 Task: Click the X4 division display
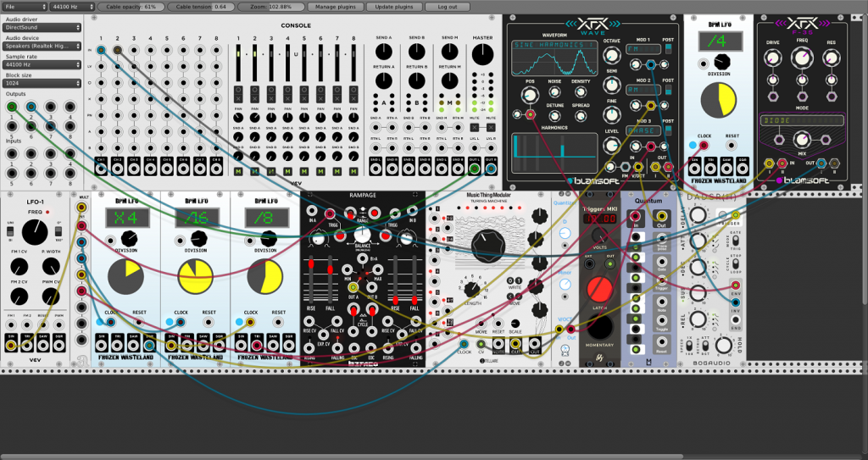point(127,218)
